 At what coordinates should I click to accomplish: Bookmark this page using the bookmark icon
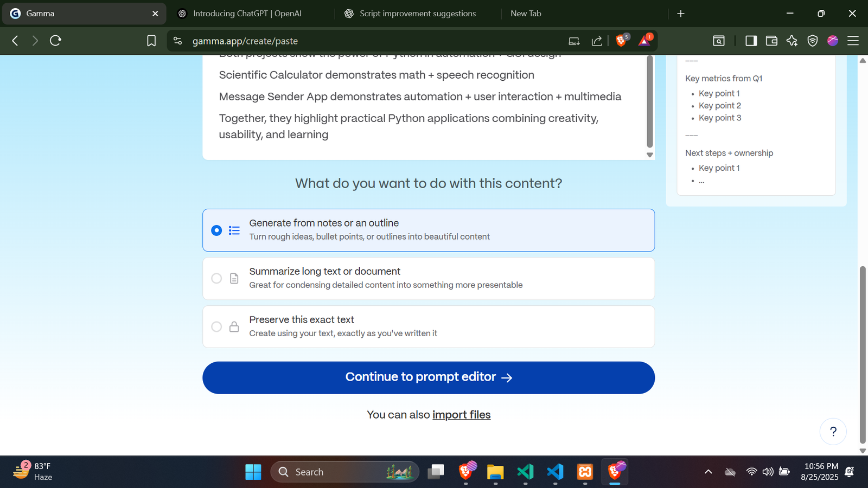pyautogui.click(x=151, y=41)
